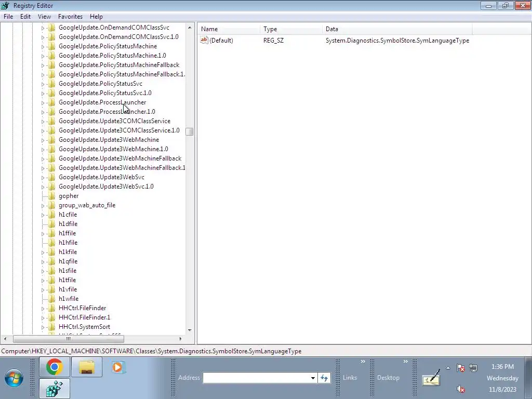The image size is (532, 399).
Task: Select GoogleUpdate.ProcessLauncher.1.0 key
Action: tap(107, 112)
